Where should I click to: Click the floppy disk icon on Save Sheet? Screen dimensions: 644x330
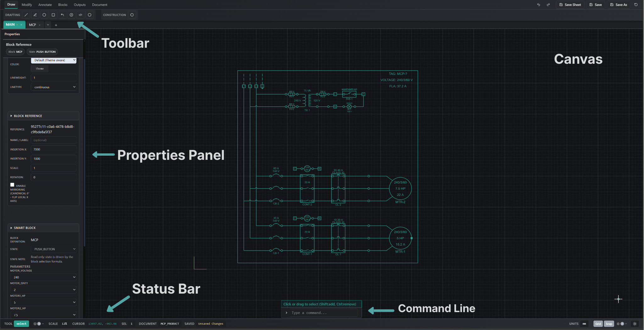(561, 5)
